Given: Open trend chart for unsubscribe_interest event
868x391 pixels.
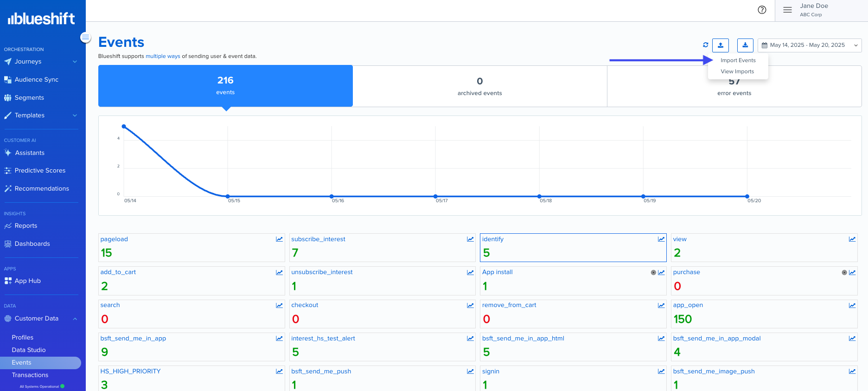Looking at the screenshot, I should (x=470, y=272).
